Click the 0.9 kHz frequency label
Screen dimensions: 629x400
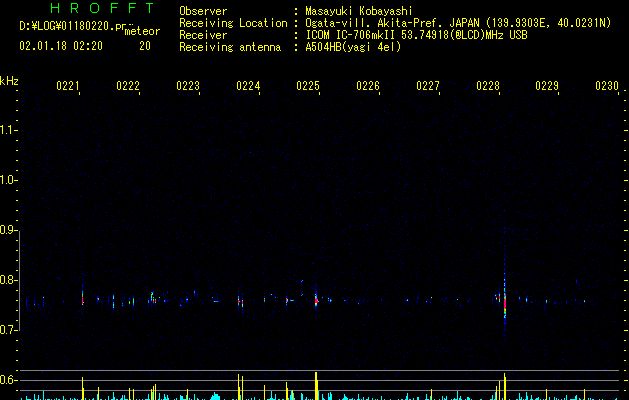(8, 230)
